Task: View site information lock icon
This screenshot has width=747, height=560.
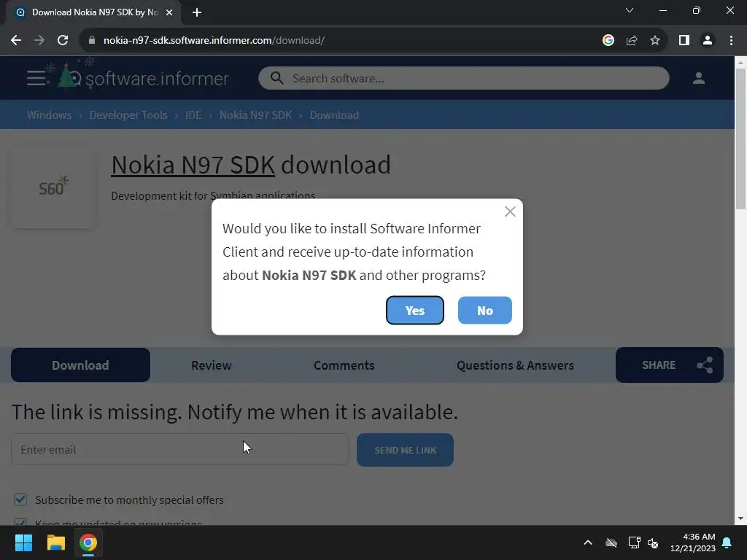Action: tap(91, 41)
